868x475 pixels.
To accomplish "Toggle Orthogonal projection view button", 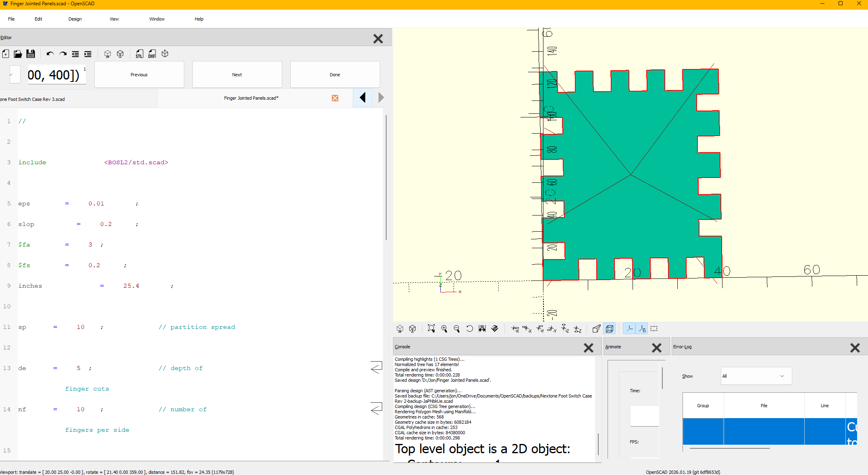I will tap(610, 329).
